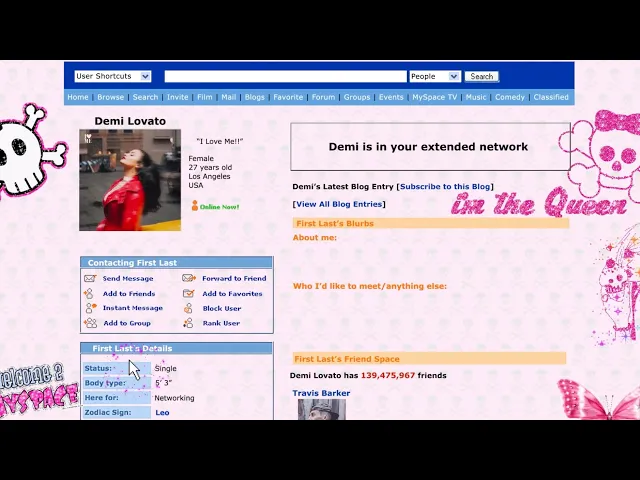
Task: Click the Online Now! status text
Action: click(x=220, y=207)
